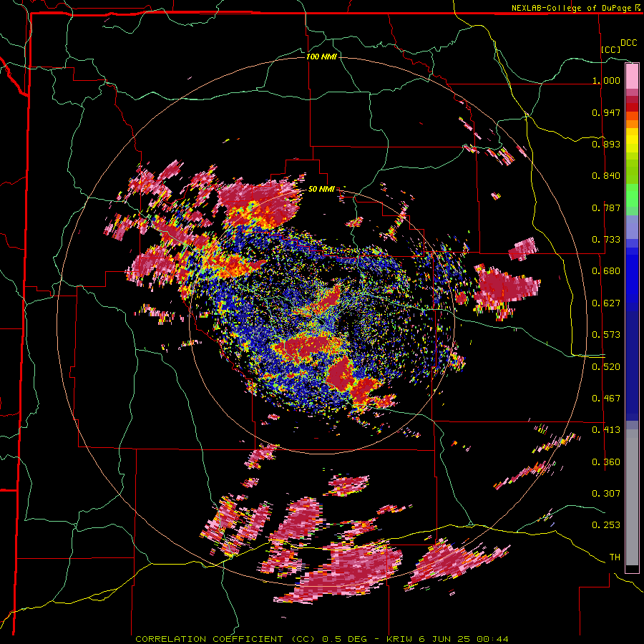Click the TH threshold label
Image resolution: width=644 pixels, height=644 pixels.
[x=615, y=557]
